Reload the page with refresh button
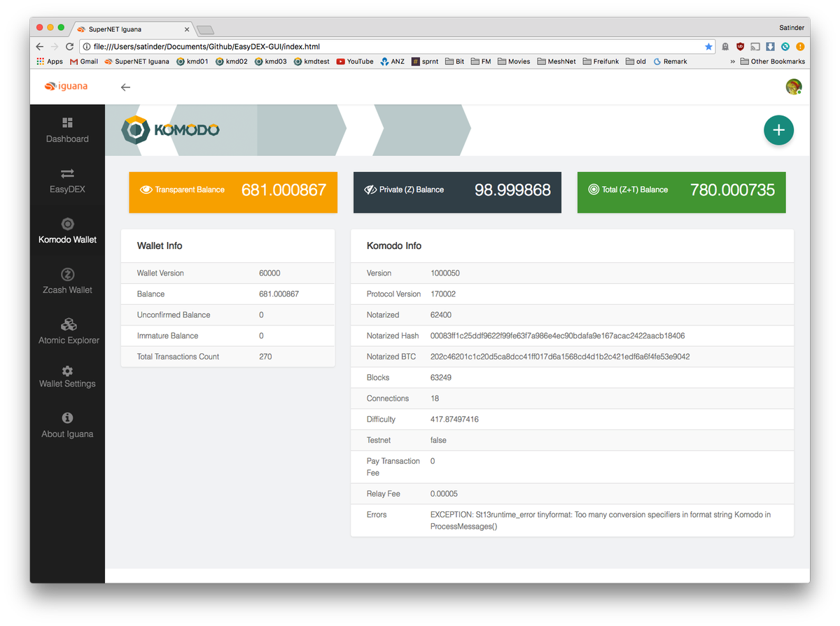This screenshot has width=840, height=626. [x=69, y=47]
